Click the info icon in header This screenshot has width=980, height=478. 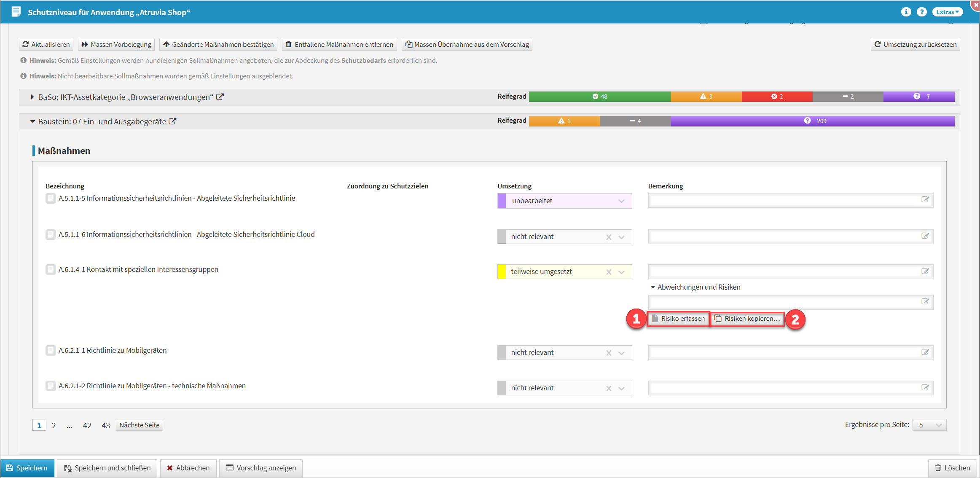point(906,12)
